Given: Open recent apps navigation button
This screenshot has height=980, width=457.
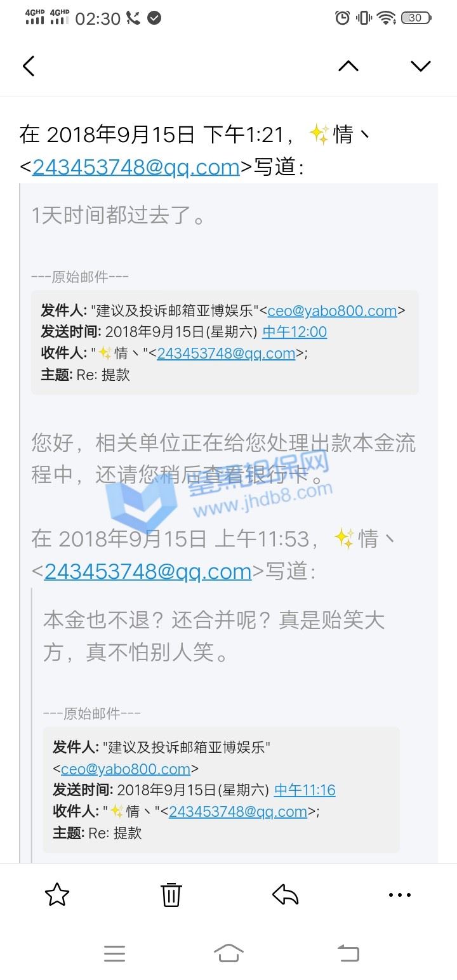Looking at the screenshot, I should click(x=114, y=953).
